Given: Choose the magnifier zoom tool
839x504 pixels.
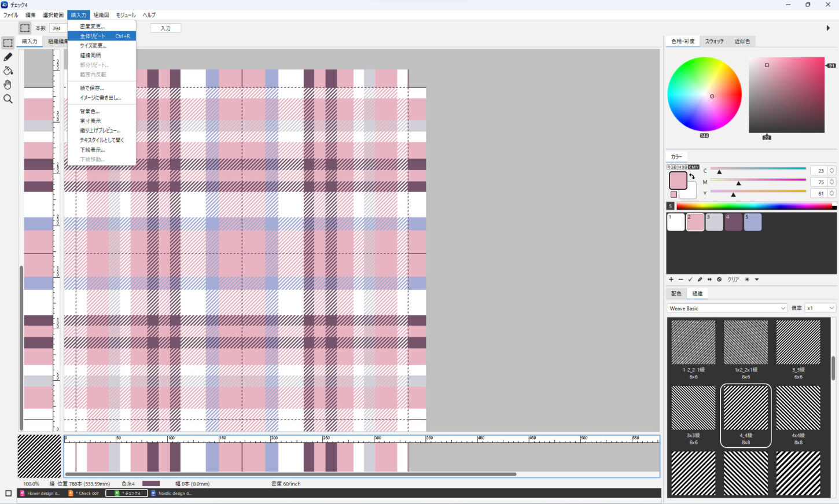Looking at the screenshot, I should 8,99.
